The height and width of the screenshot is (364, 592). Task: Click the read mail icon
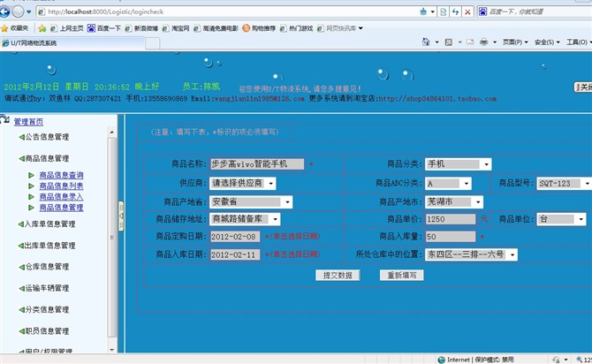point(470,42)
